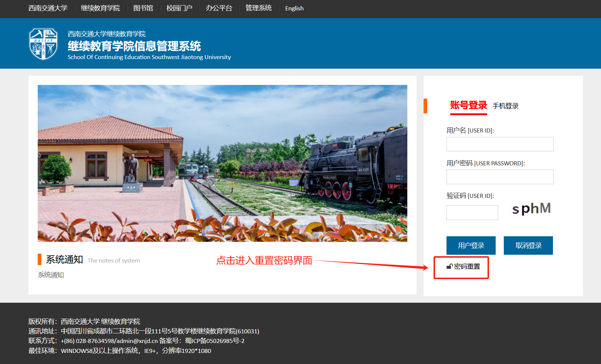Viewport: 601px width, 364px height.
Task: Click the 验证码 captcha input box
Action: point(472,213)
